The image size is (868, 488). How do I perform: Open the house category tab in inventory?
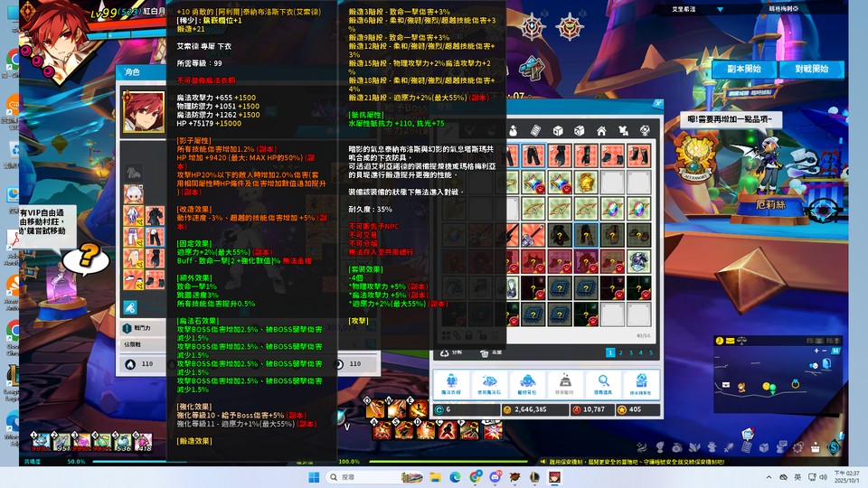(x=601, y=131)
